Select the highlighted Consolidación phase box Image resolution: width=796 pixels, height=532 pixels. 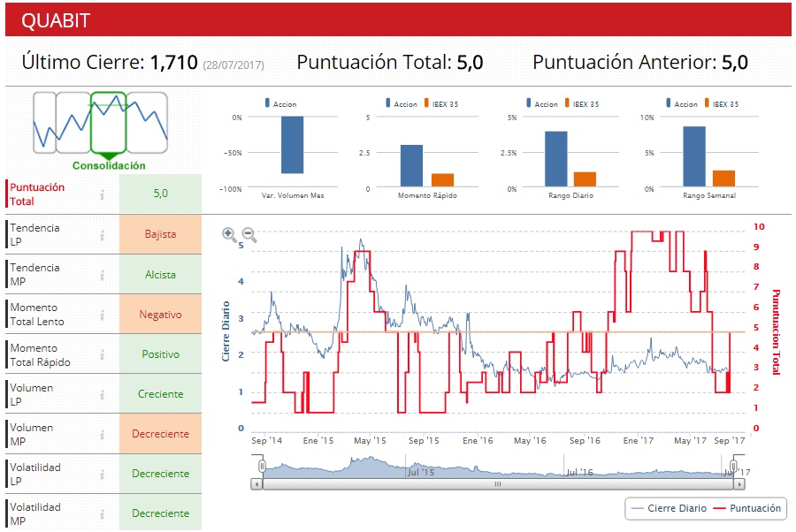[x=109, y=123]
